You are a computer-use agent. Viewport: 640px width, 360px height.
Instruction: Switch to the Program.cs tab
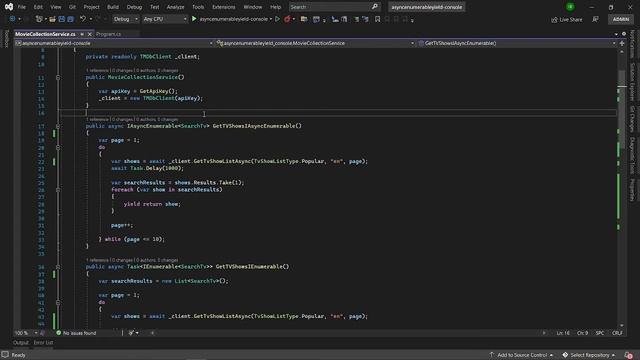click(x=109, y=34)
